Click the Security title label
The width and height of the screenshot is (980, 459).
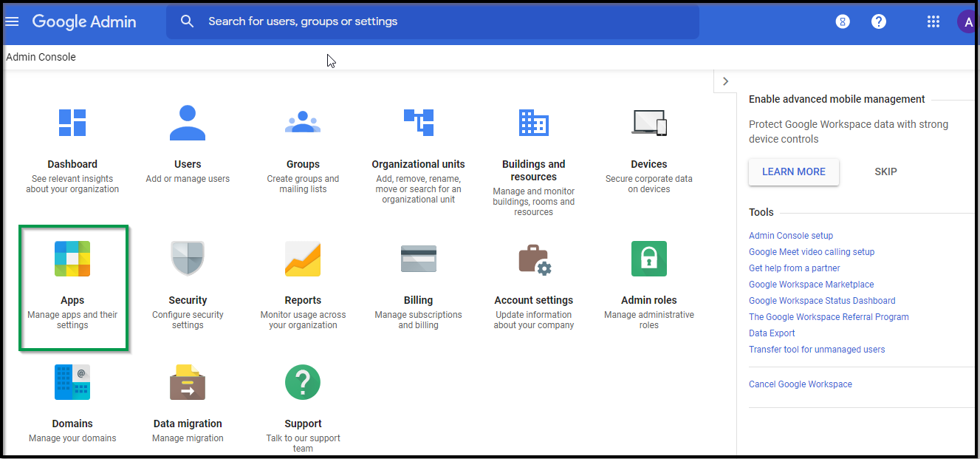(188, 300)
